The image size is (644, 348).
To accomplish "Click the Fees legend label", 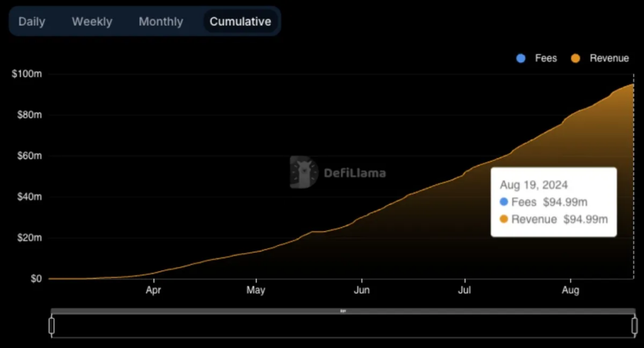I will (546, 58).
